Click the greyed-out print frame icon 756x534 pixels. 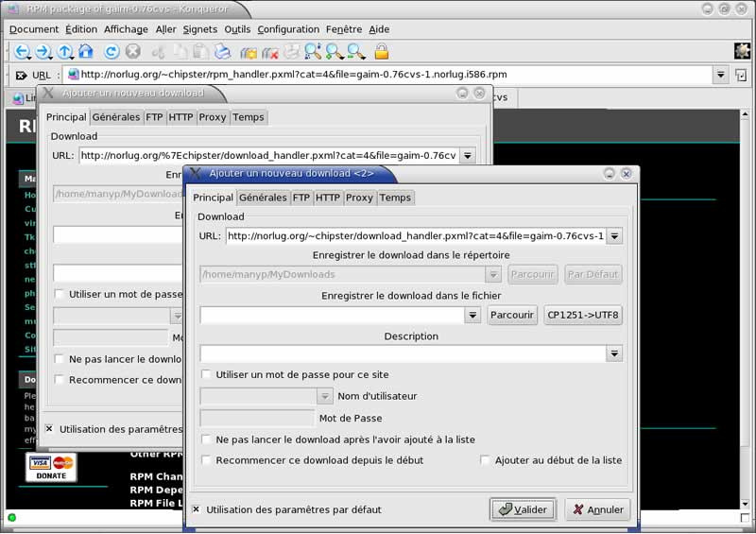point(291,51)
